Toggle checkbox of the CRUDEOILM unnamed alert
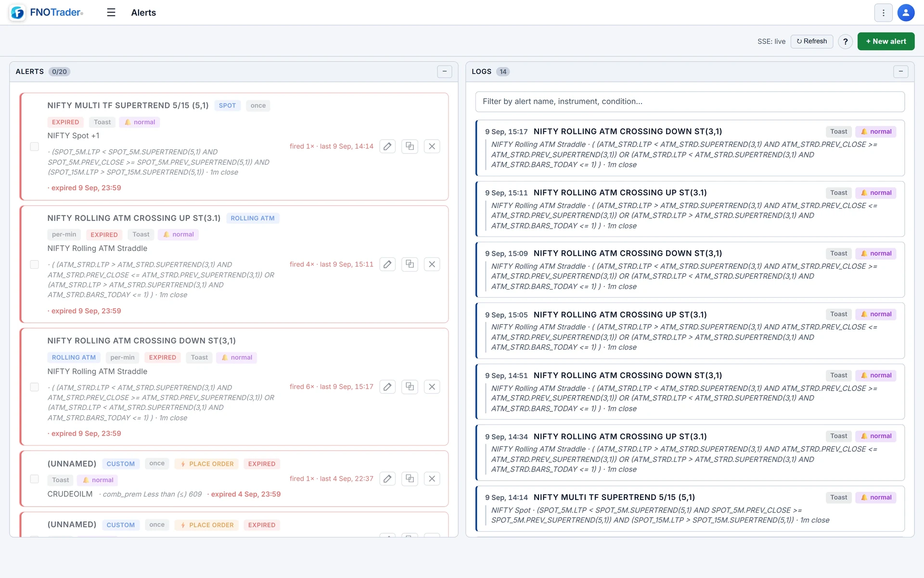This screenshot has width=924, height=578. pyautogui.click(x=35, y=479)
